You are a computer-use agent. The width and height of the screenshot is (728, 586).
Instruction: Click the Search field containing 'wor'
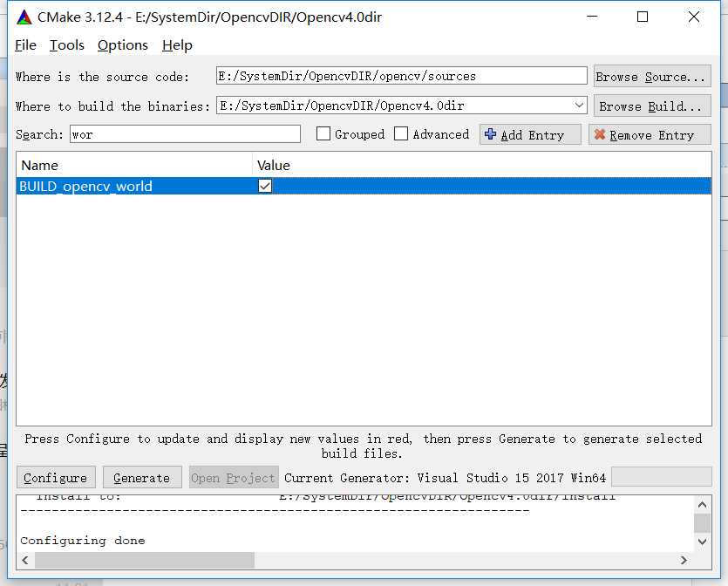[x=185, y=134]
